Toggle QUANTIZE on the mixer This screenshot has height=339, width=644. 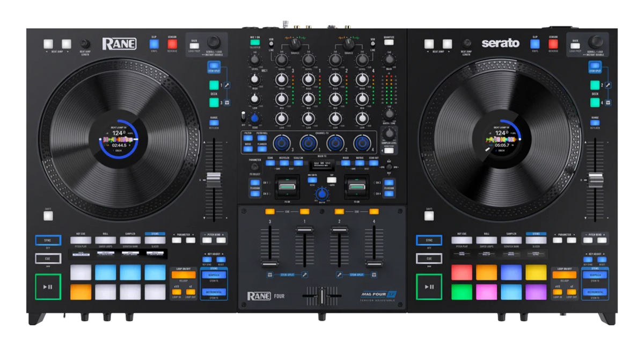pos(389,42)
